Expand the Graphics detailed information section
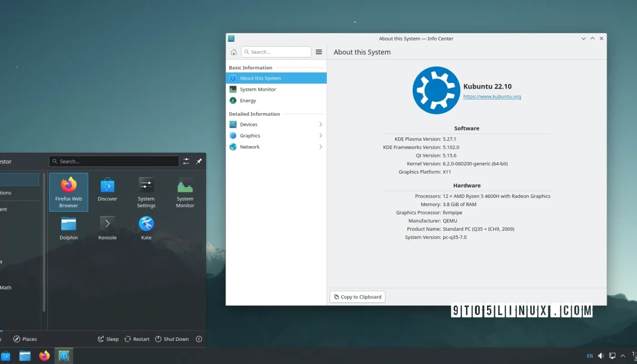The width and height of the screenshot is (637, 364). point(321,136)
